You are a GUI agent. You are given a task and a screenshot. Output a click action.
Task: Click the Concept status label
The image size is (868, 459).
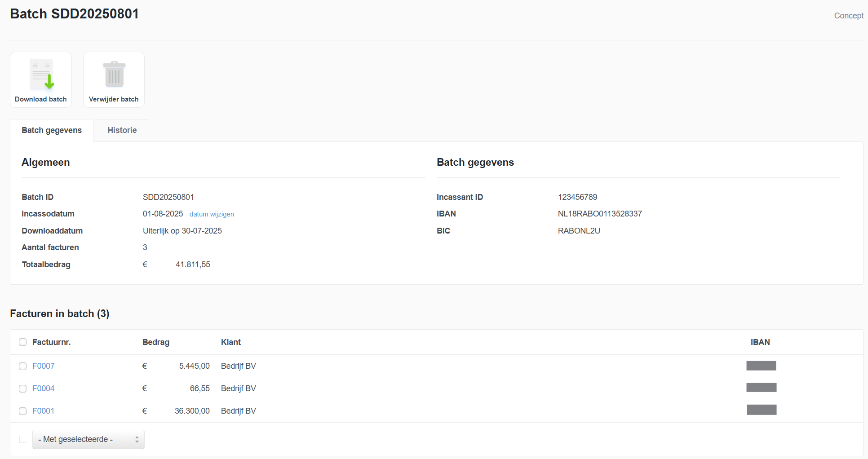848,16
